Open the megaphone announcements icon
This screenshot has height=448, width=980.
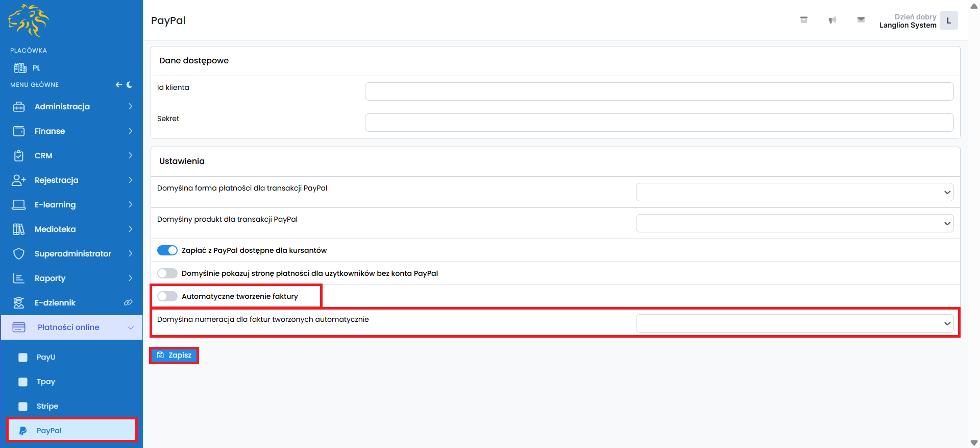[x=832, y=20]
